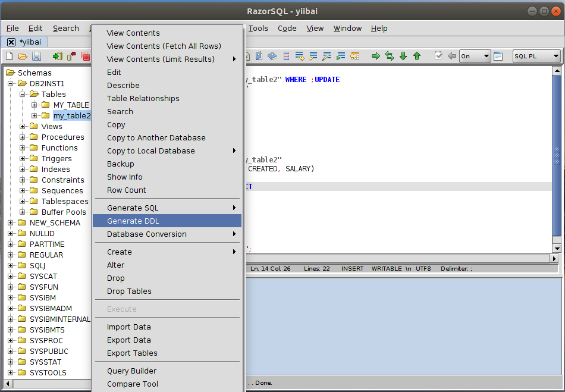Image resolution: width=565 pixels, height=392 pixels.
Task: Choose Copy to Another Database
Action: [x=167, y=137]
